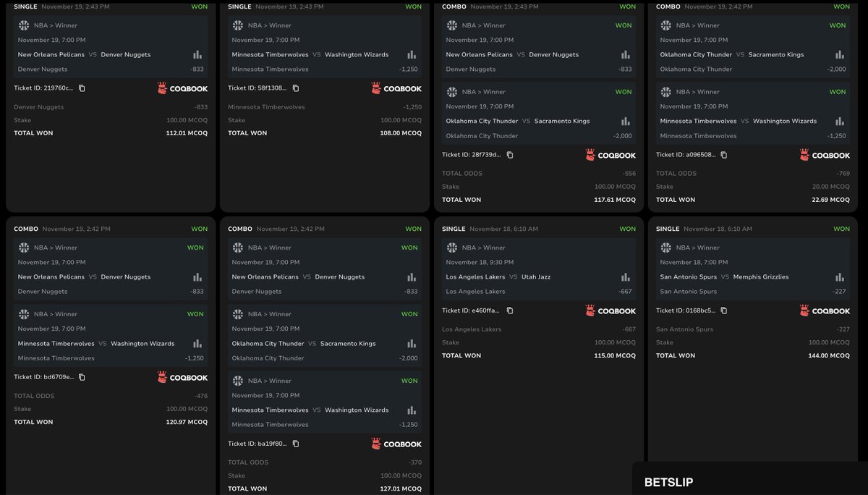Click the -769 total odds value
868x495 pixels.
[x=843, y=174]
